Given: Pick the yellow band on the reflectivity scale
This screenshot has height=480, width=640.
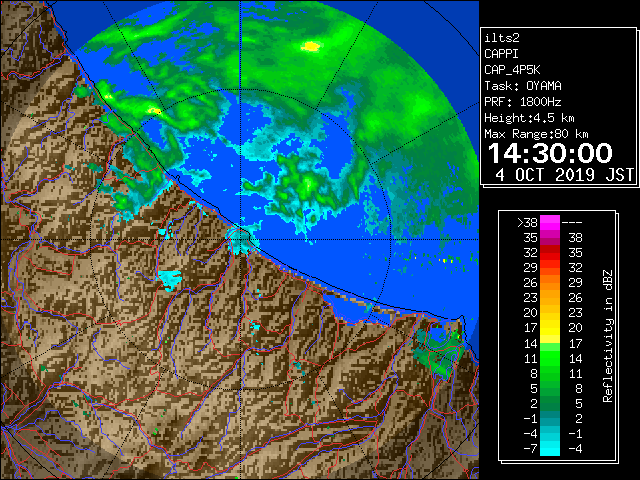Looking at the screenshot, I should pyautogui.click(x=550, y=329).
